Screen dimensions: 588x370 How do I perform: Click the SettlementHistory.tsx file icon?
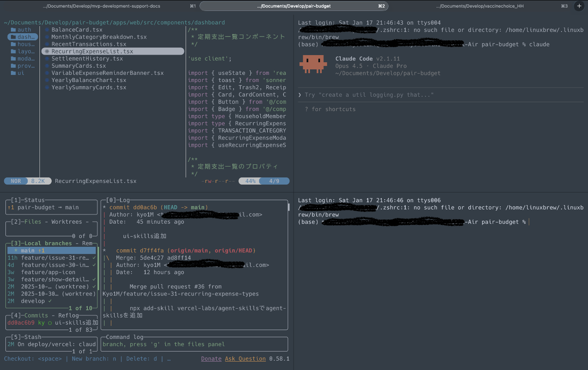click(47, 58)
